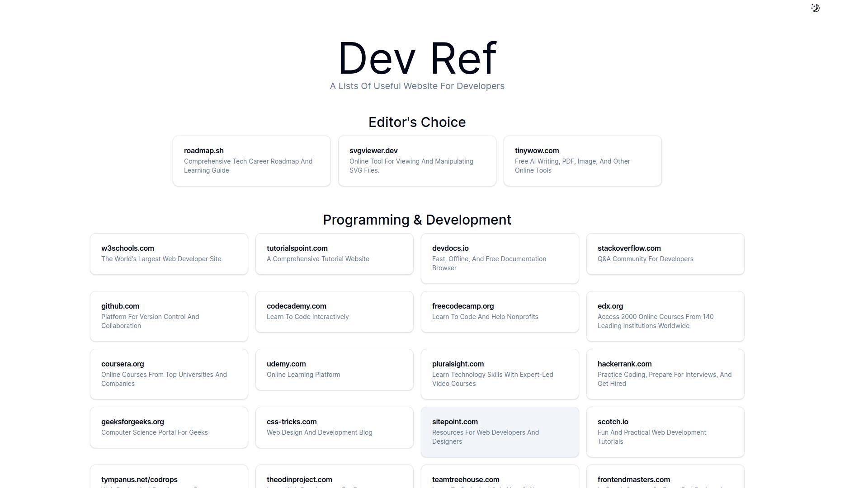Open udemy.com online learning card
Viewport: 868px width, 488px height.
click(334, 370)
